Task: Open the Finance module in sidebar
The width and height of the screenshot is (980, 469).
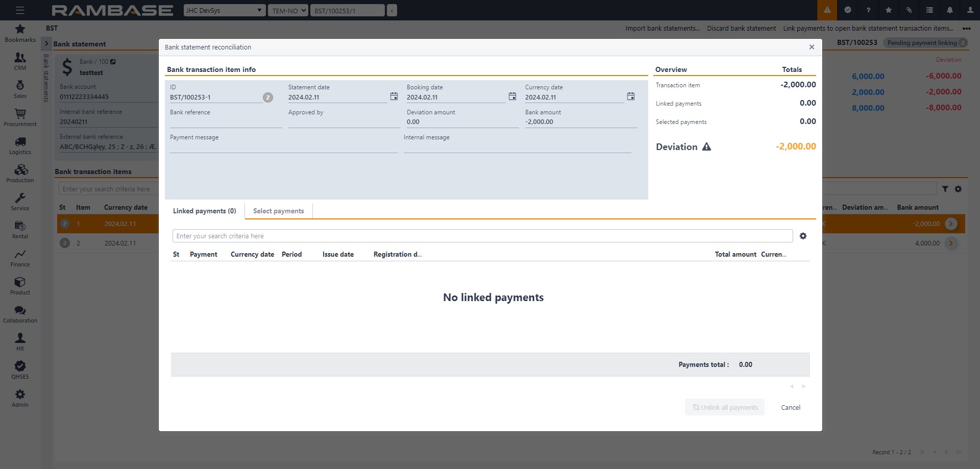Action: (x=20, y=258)
